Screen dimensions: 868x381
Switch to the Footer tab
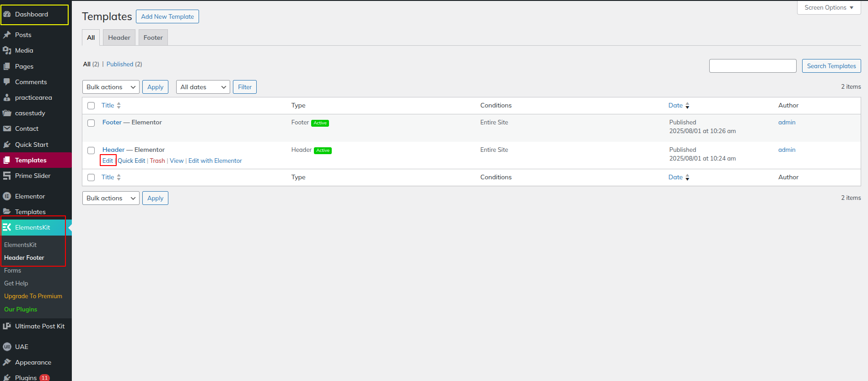pos(153,38)
